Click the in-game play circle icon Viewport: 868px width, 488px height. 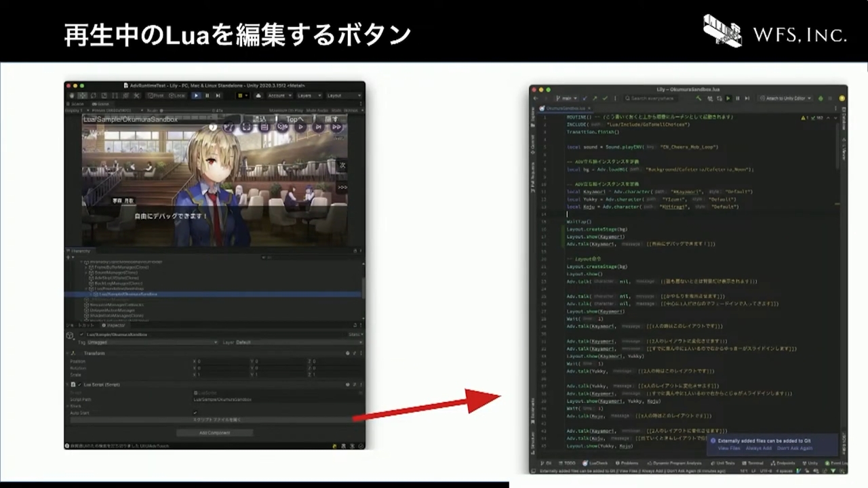click(300, 127)
